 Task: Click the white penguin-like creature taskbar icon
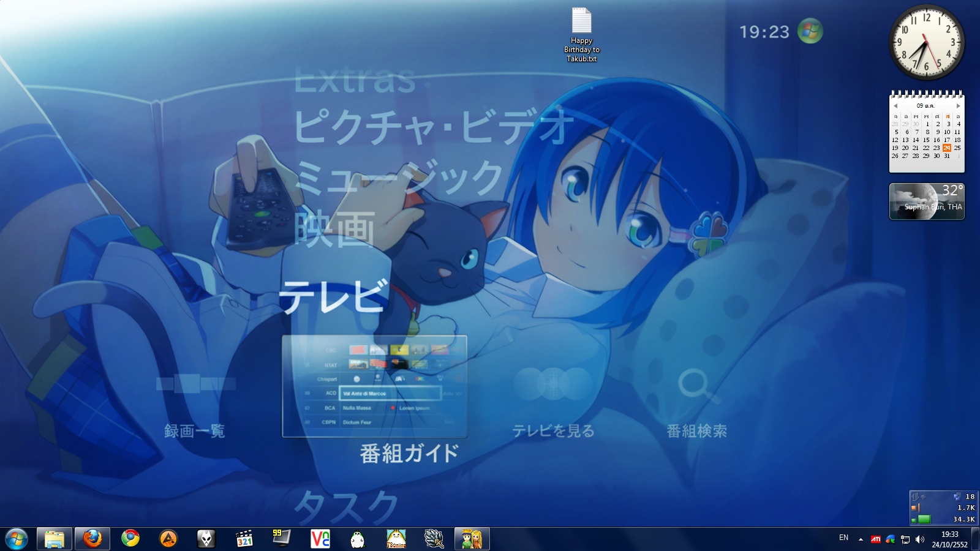coord(358,539)
